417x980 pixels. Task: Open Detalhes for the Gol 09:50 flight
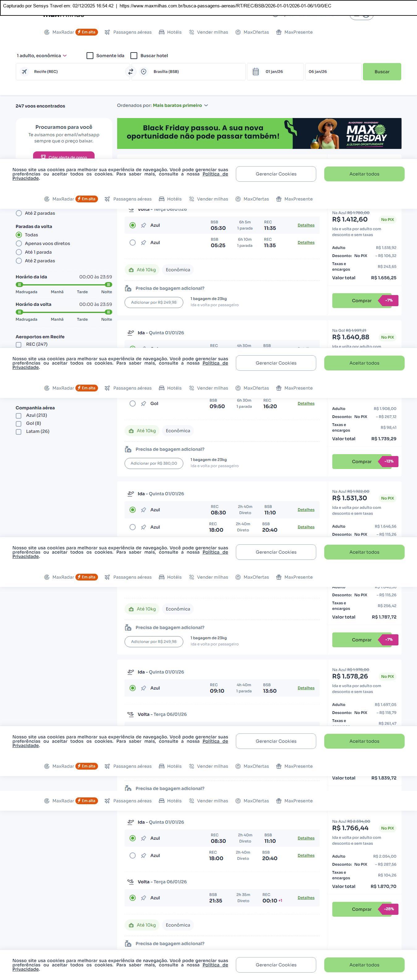tap(306, 403)
